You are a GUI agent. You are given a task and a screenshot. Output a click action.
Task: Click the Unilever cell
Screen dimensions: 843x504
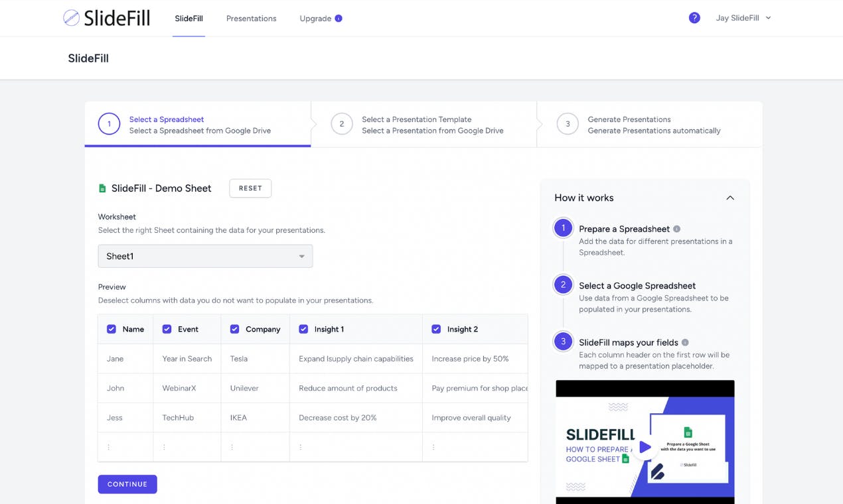(256, 388)
